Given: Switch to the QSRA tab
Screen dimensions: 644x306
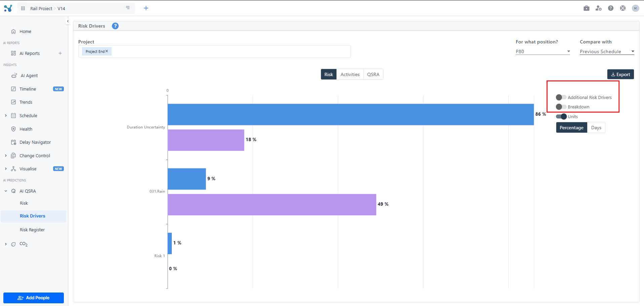Looking at the screenshot, I should coord(373,74).
